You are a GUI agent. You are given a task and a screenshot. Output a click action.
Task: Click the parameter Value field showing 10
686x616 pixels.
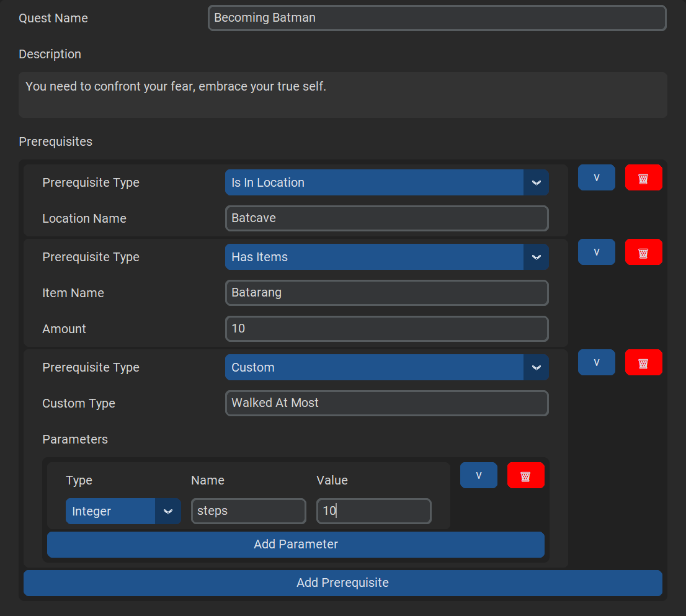[373, 511]
